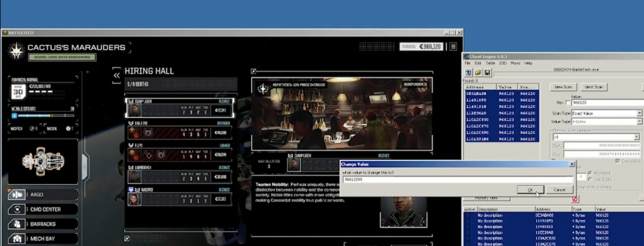Click the small icon above the bar image

tap(254, 71)
